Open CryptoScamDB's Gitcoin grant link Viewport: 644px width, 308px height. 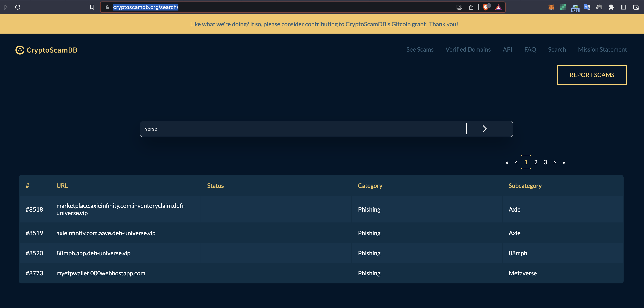[386, 24]
